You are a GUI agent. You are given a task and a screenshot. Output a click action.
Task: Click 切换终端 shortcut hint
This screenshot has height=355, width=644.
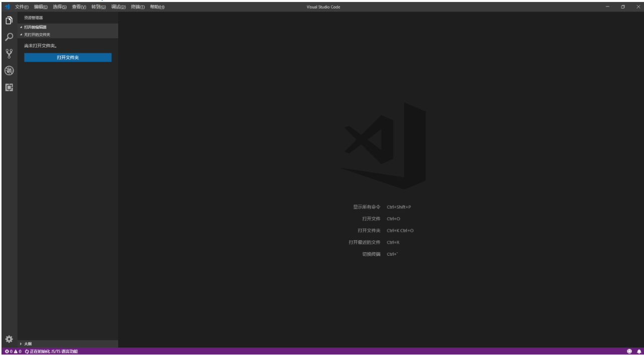point(380,254)
